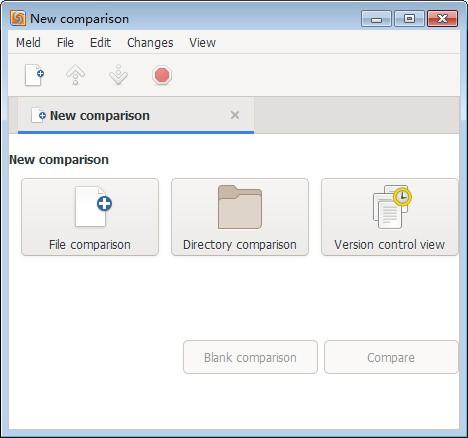The width and height of the screenshot is (468, 438).
Task: Go to next change arrow icon
Action: [118, 75]
